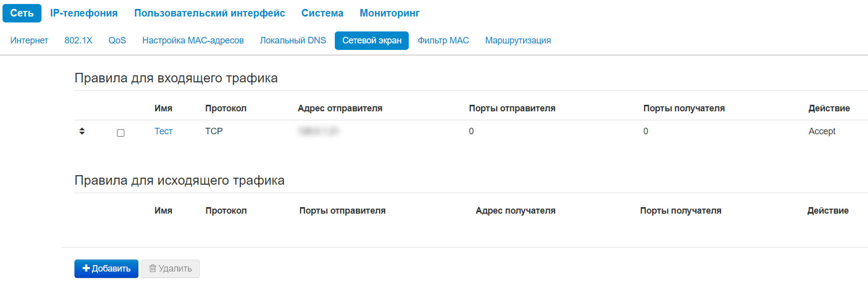Open the Настройка MAC-адресов tab
Screen dimensions: 868x283
(x=193, y=40)
